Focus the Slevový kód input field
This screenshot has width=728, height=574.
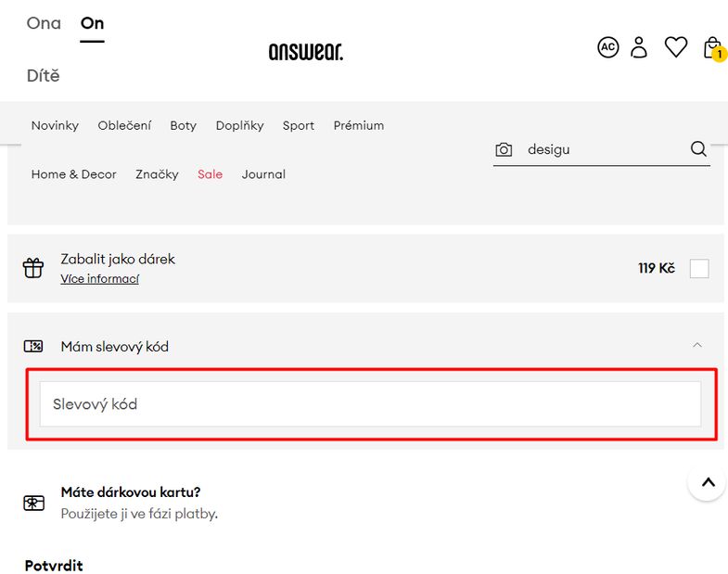tap(371, 404)
